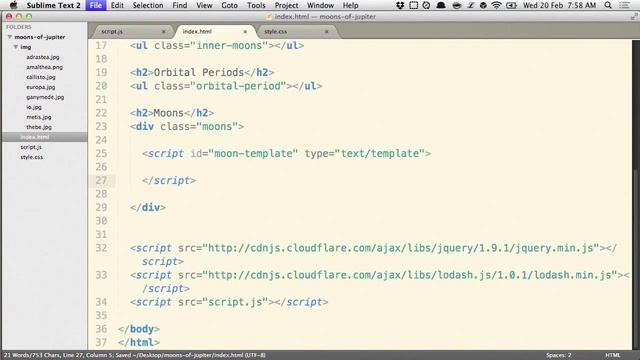
Task: Click the closing body tag on line 36
Action: pyautogui.click(x=139, y=329)
